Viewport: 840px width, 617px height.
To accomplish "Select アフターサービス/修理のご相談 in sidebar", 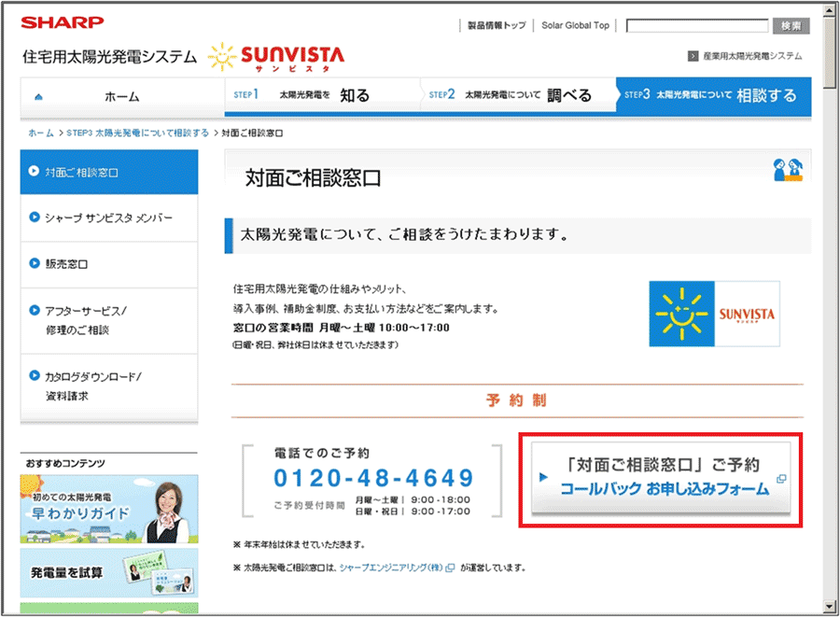I will tap(109, 320).
